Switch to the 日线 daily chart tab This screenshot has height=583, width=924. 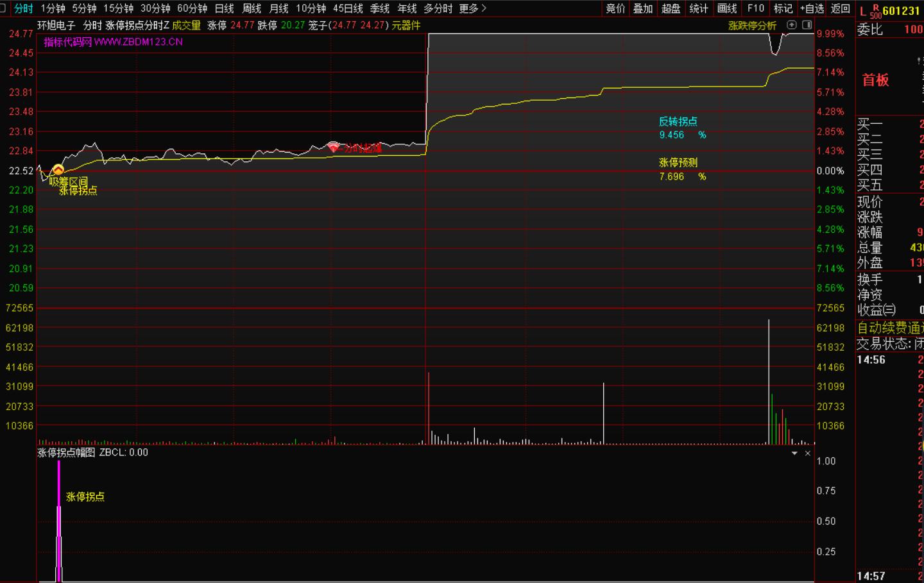pyautogui.click(x=224, y=8)
